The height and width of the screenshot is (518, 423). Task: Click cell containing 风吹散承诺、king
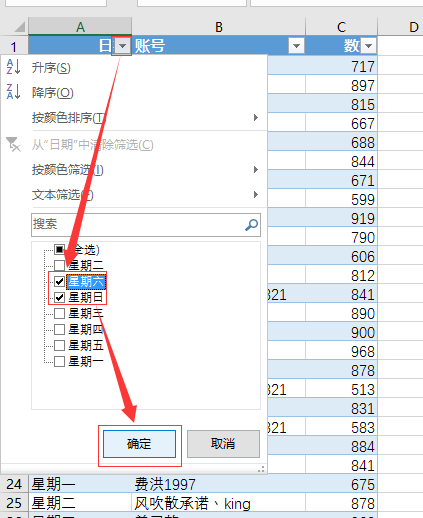(x=218, y=503)
